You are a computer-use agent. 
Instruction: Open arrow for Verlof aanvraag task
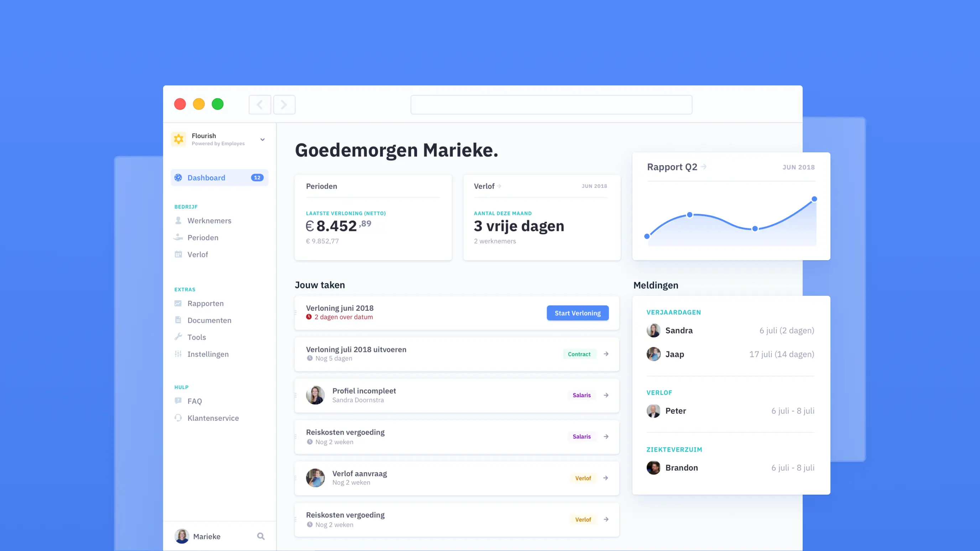click(606, 478)
